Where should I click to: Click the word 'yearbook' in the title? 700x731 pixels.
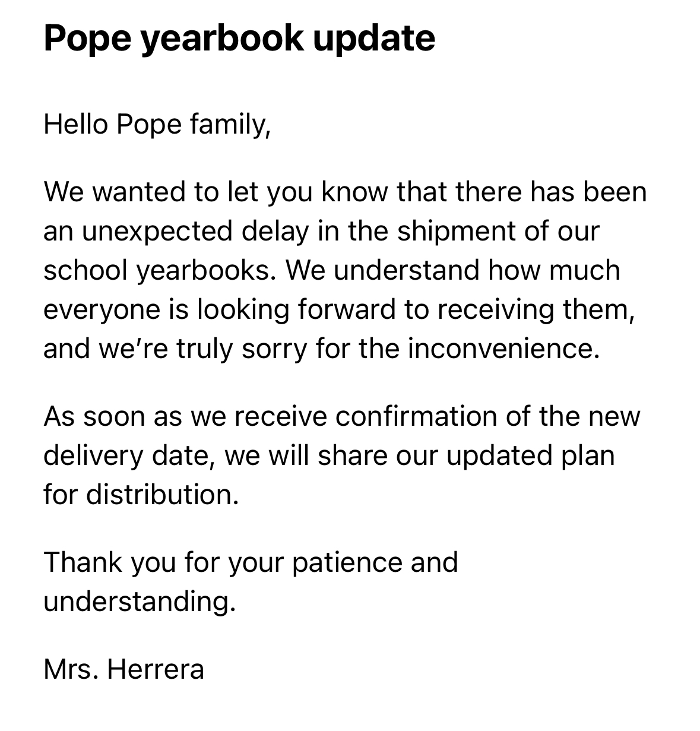221,39
